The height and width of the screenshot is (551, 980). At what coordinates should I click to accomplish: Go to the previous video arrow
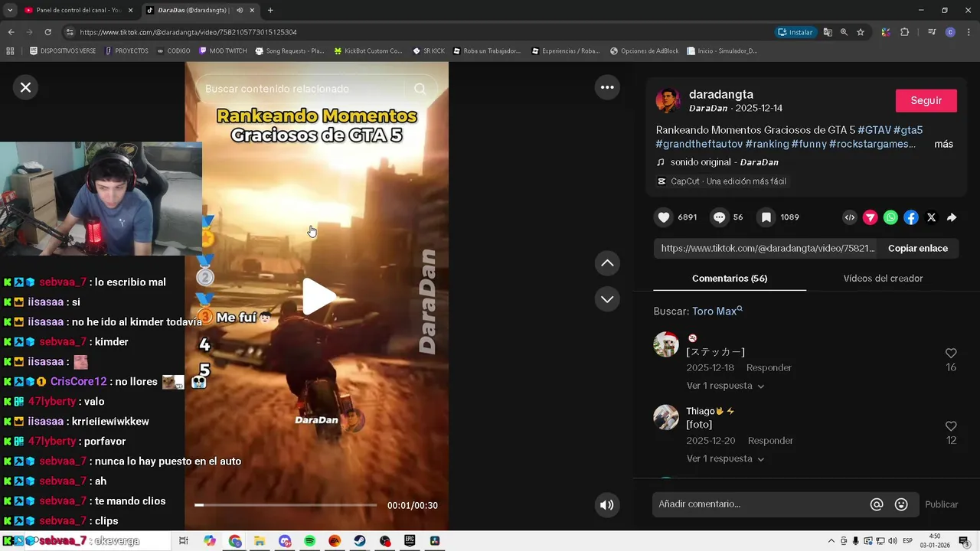click(607, 263)
